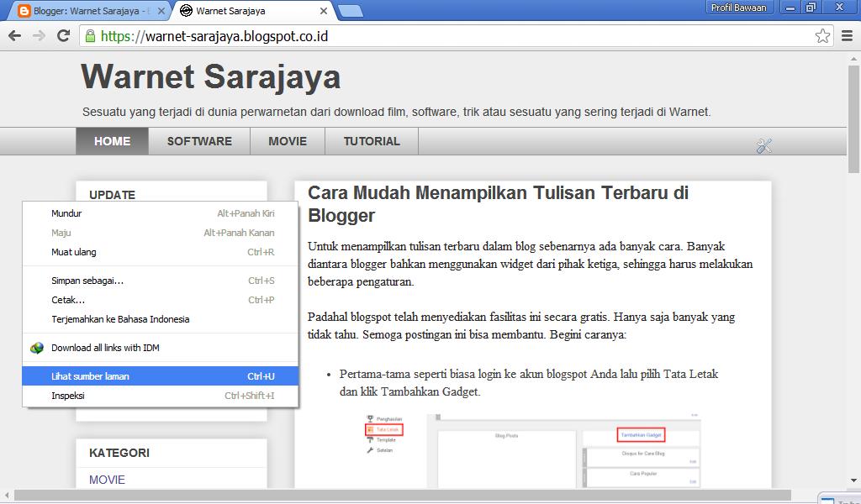Viewport: 861px width, 504px height.
Task: Click the scroll down arrow
Action: (x=854, y=480)
